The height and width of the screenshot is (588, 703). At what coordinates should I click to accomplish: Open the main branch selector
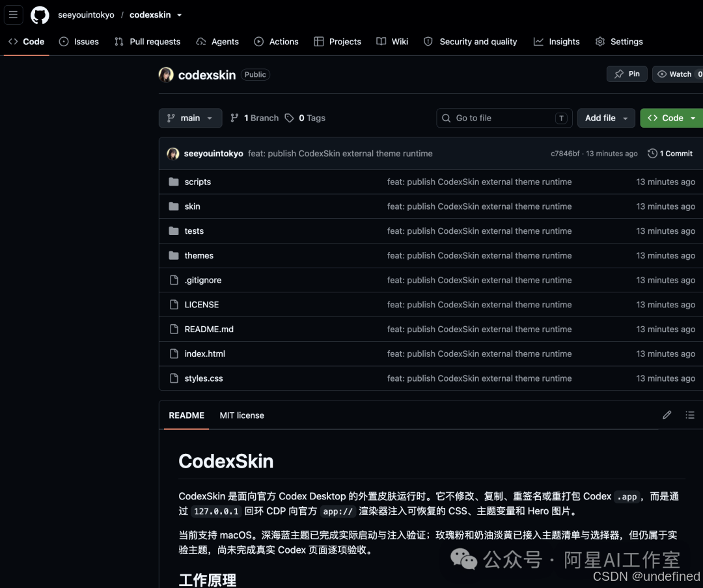coord(191,118)
